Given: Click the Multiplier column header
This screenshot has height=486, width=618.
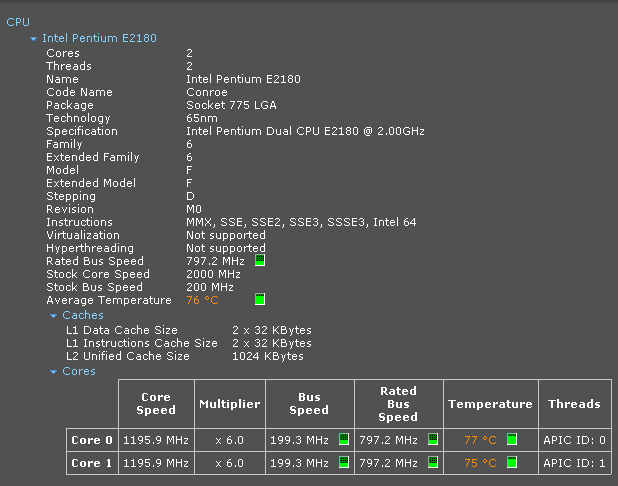Looking at the screenshot, I should 230,404.
